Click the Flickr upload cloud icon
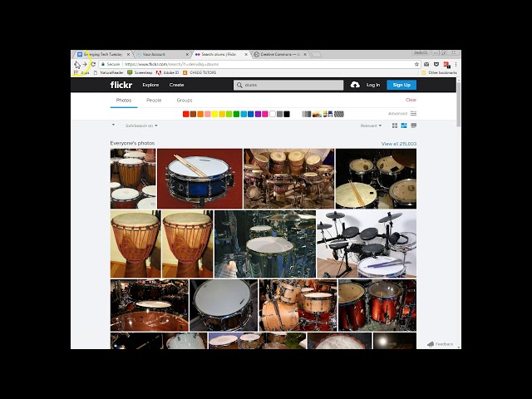 (355, 85)
